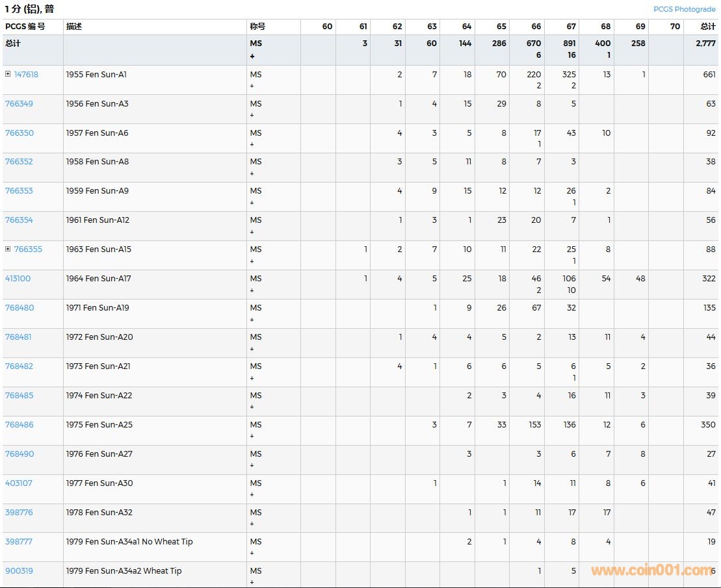Open PCGS number 766349 link

coord(19,104)
